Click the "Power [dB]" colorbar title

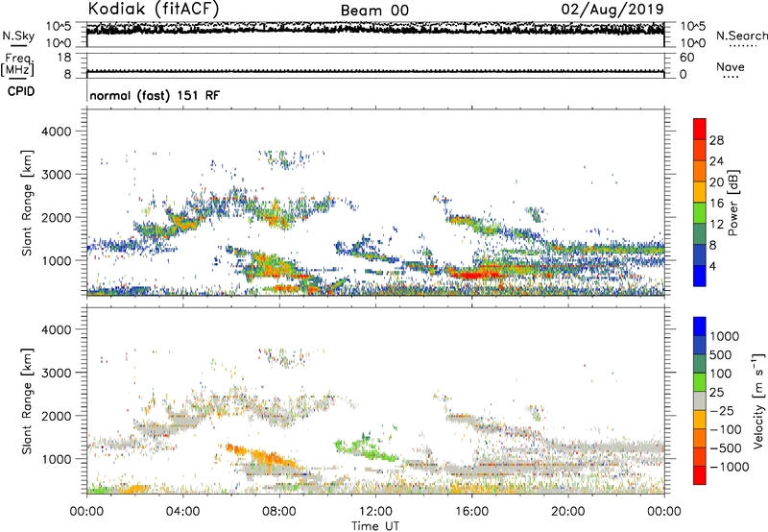point(733,203)
